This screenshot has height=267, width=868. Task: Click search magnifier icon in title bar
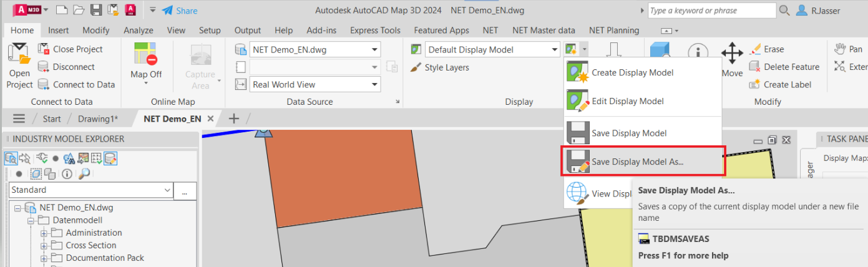coord(785,11)
